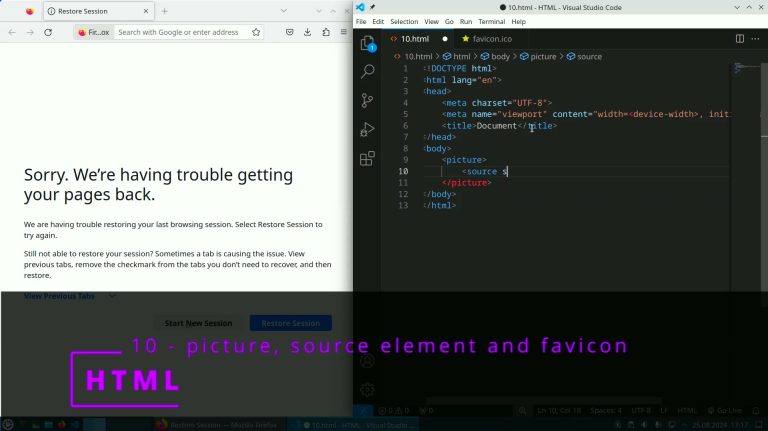The width and height of the screenshot is (768, 431).
Task: Open Source Control view in VS Code
Action: pyautogui.click(x=367, y=100)
